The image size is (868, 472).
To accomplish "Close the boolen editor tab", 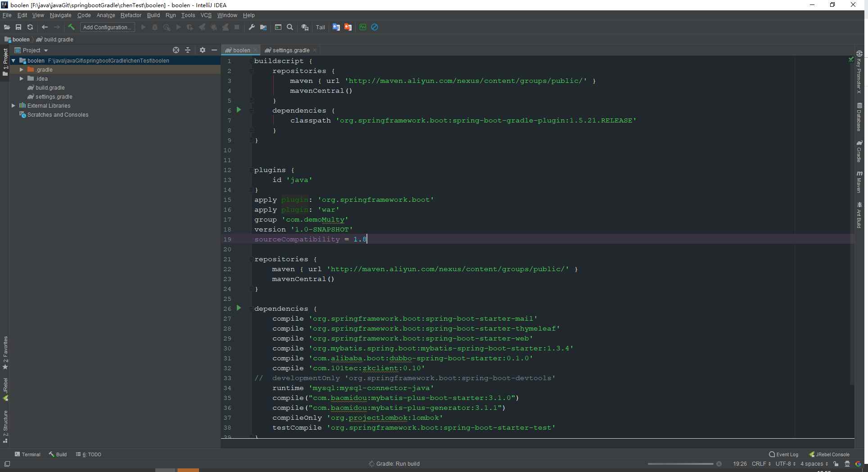I will click(255, 50).
